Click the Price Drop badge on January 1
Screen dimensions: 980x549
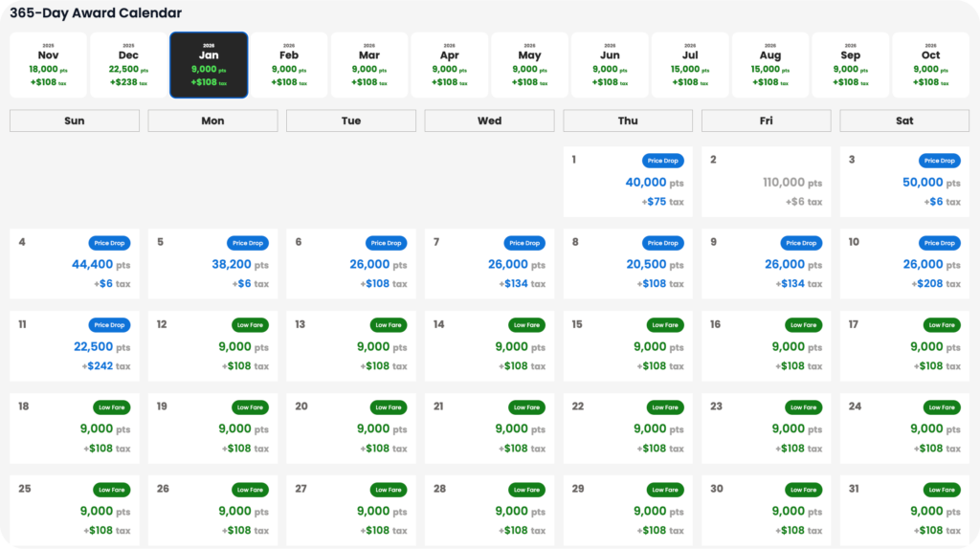point(662,161)
